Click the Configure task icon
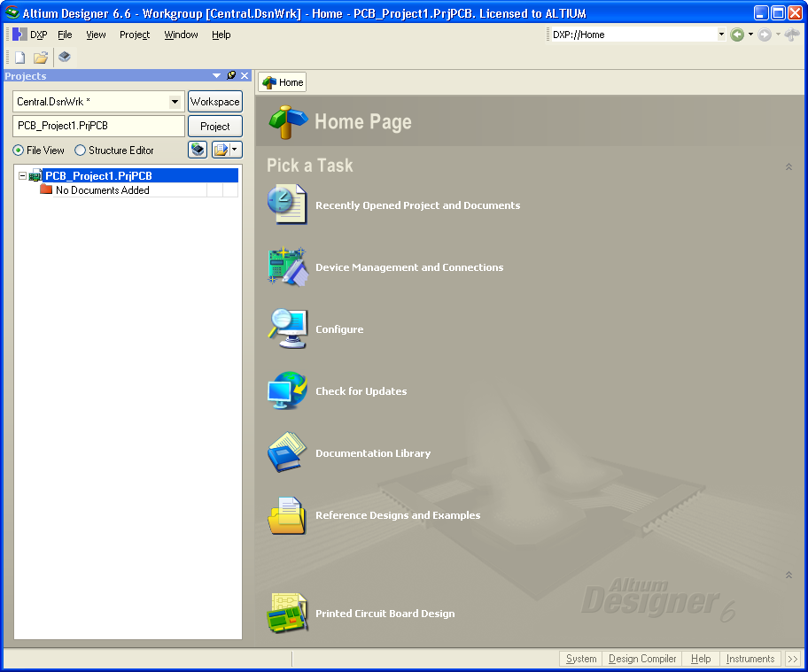This screenshot has height=672, width=808. 285,328
